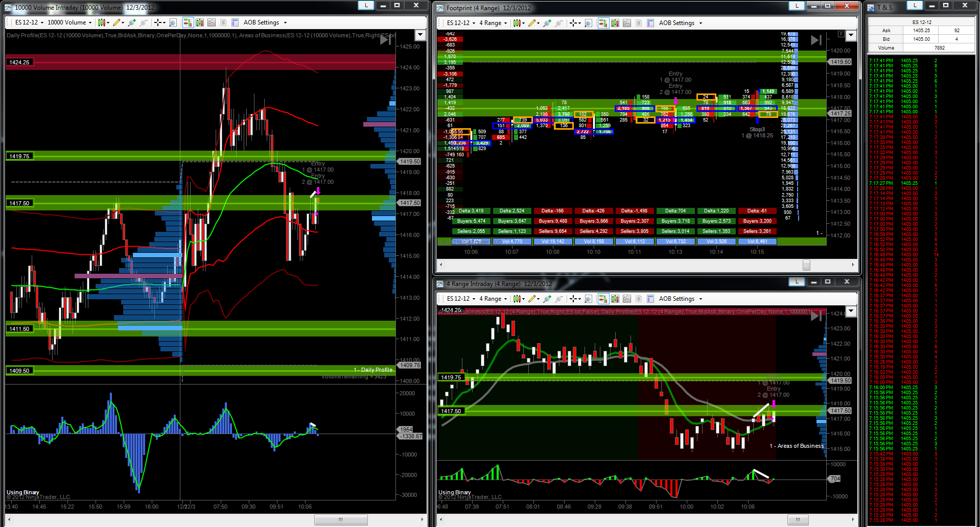Open chart style candles icon in Footprint window
The image size is (980, 527).
pos(517,23)
